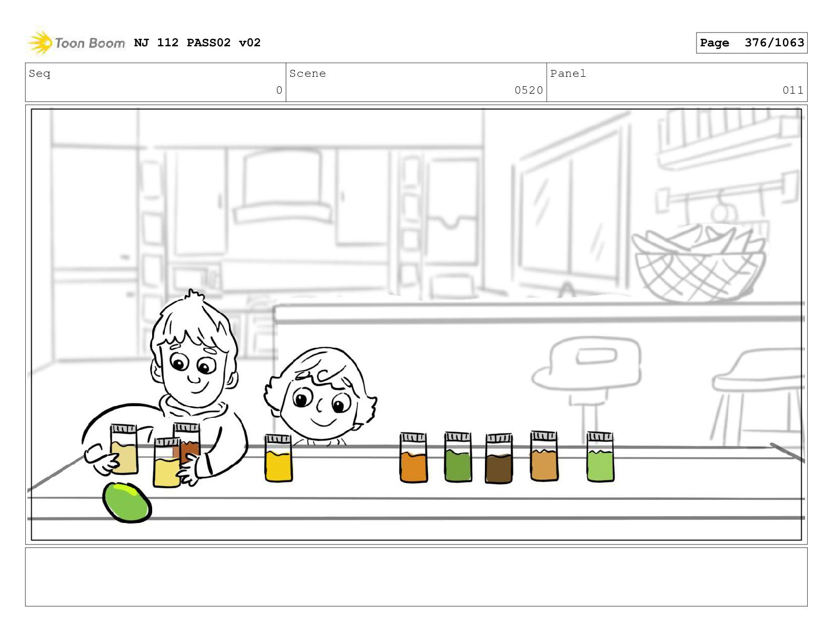Click the empty notes box below the panel
Image resolution: width=834 pixels, height=644 pixels.
click(416, 577)
